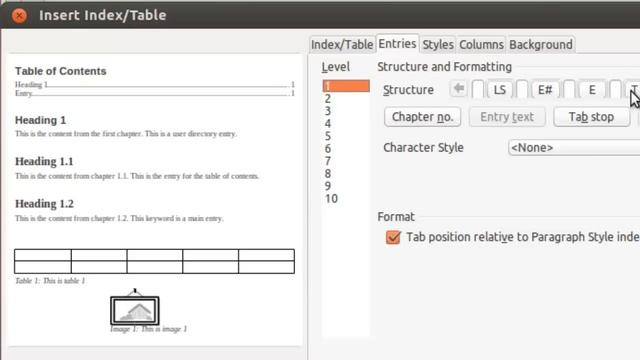This screenshot has width=640, height=360.
Task: Click the 'Table 1: This is table 1' caption
Action: 50,281
